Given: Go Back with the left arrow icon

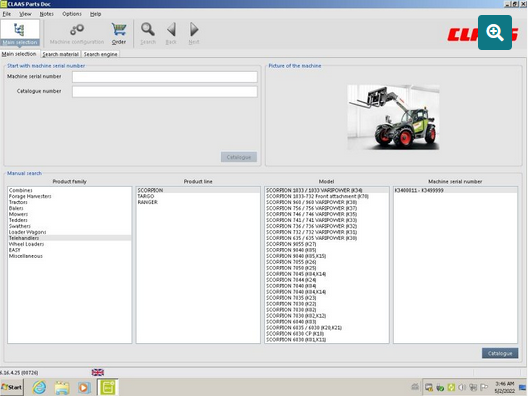Looking at the screenshot, I should pos(171,29).
